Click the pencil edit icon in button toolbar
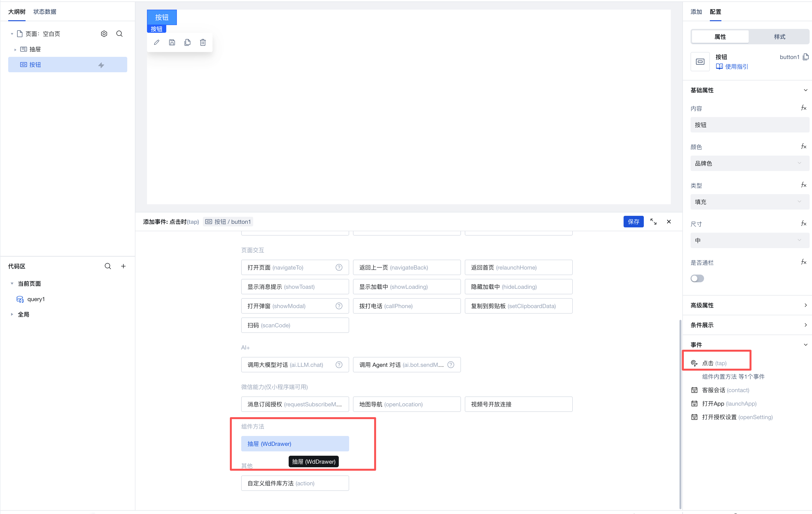 click(x=156, y=42)
